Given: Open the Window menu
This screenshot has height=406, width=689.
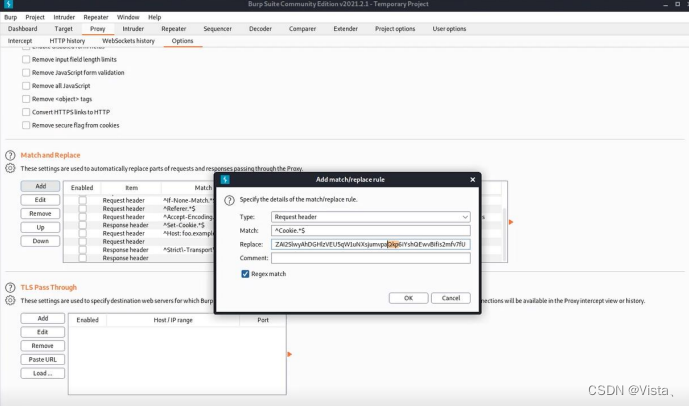Looking at the screenshot, I should click(x=128, y=17).
